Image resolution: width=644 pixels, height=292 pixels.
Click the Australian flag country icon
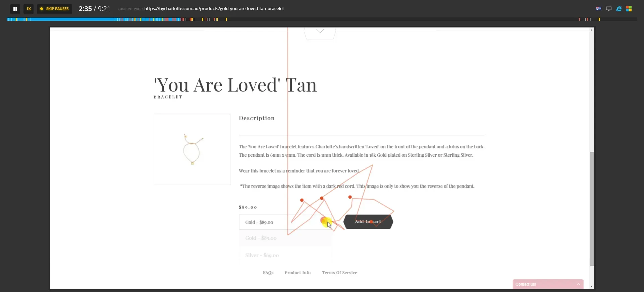[x=598, y=9]
